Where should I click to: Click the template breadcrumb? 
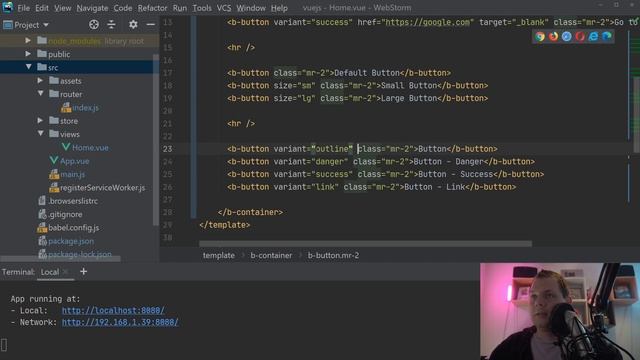219,255
